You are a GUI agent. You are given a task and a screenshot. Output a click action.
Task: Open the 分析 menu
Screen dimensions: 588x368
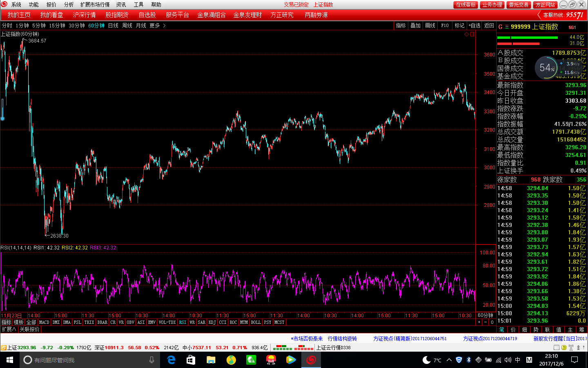point(69,4)
